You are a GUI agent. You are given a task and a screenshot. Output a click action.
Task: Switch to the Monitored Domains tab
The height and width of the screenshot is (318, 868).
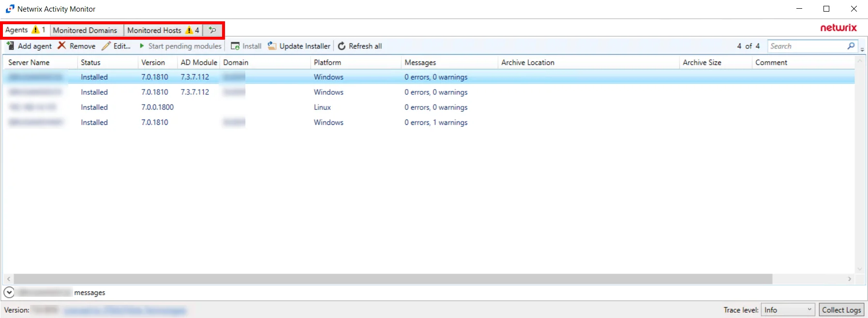coord(85,30)
